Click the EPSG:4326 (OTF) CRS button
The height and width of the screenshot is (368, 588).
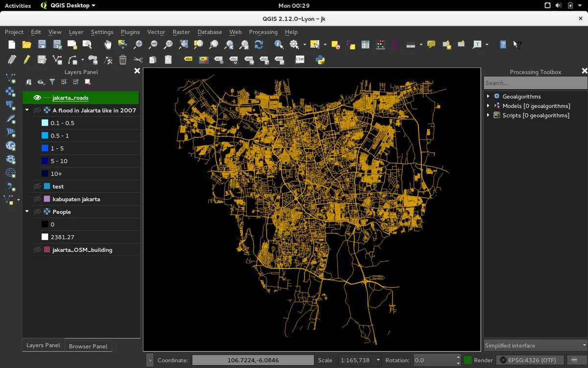530,360
